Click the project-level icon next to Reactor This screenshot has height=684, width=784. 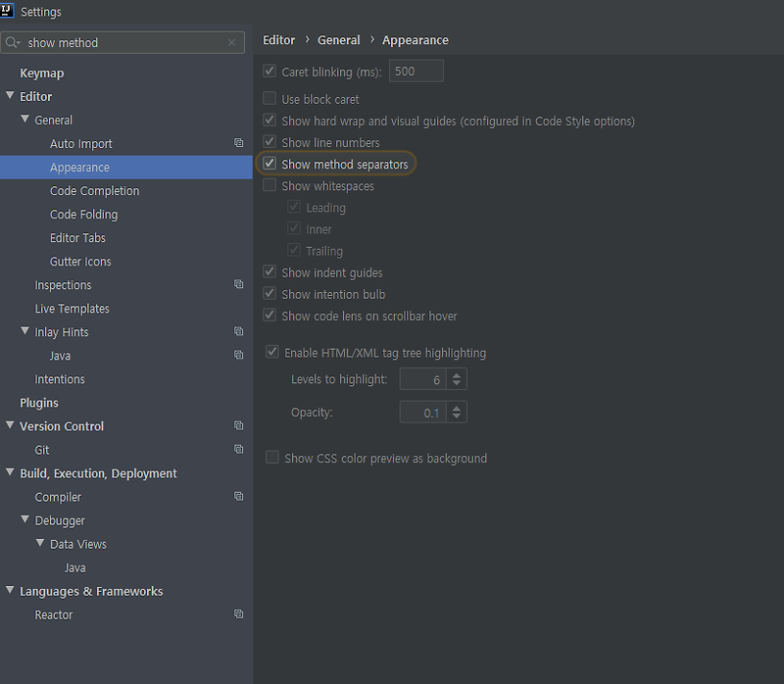pos(238,614)
